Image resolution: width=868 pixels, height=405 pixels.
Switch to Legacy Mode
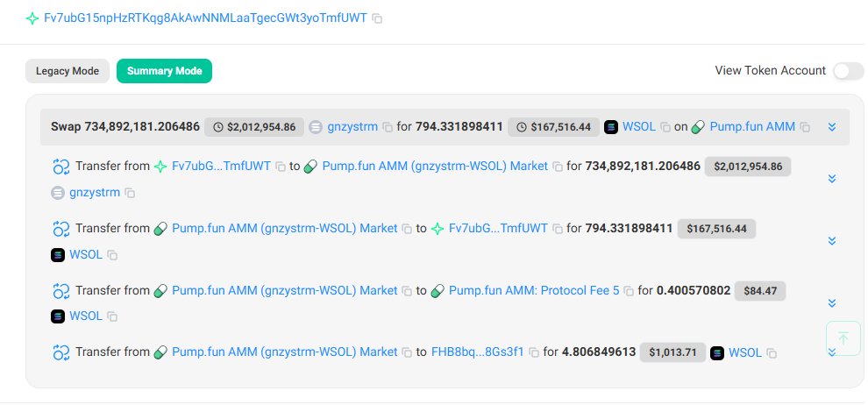point(68,71)
